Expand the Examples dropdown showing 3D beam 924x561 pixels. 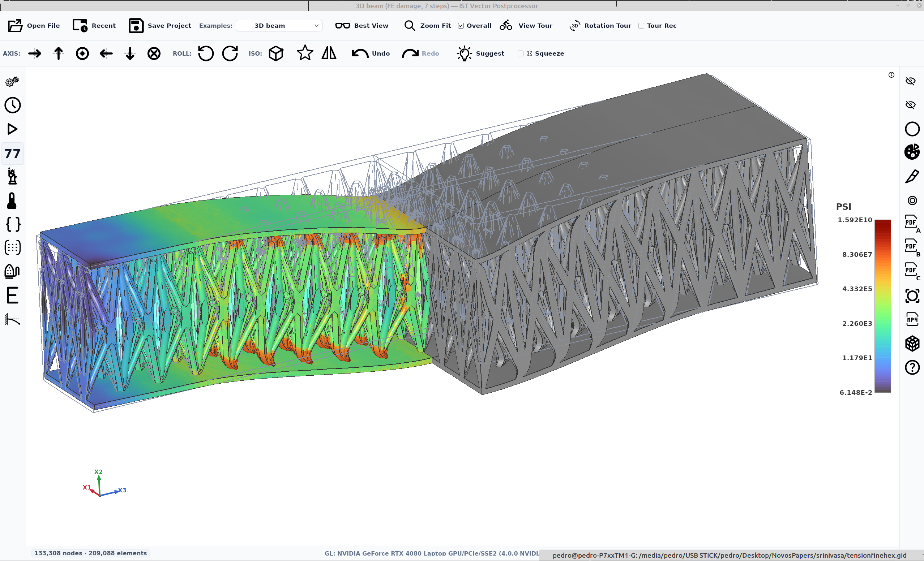coord(279,26)
